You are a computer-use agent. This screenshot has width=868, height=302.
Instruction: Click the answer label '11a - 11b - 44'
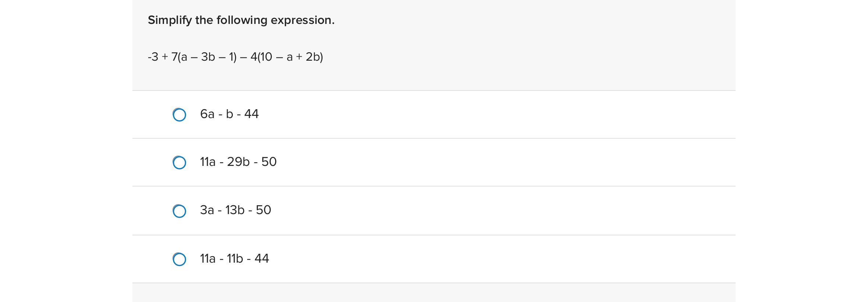234,259
